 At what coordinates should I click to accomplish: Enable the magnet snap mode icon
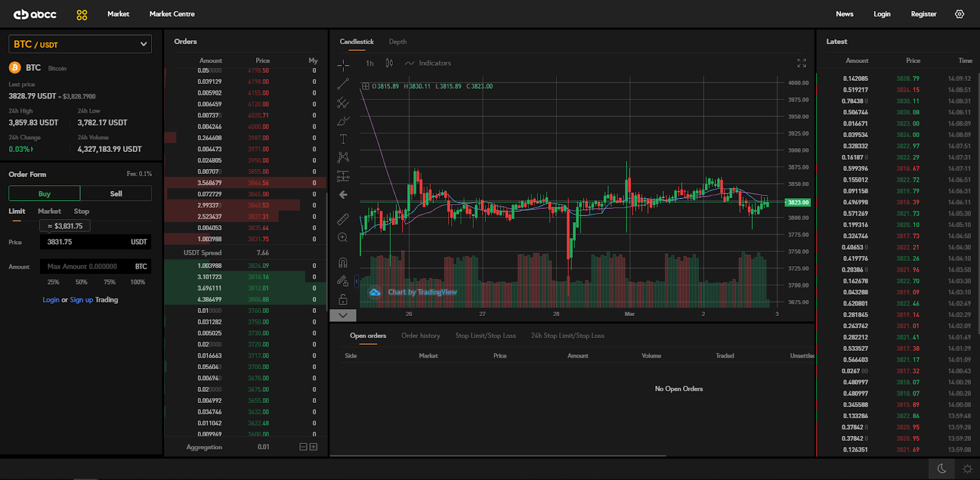pyautogui.click(x=343, y=263)
